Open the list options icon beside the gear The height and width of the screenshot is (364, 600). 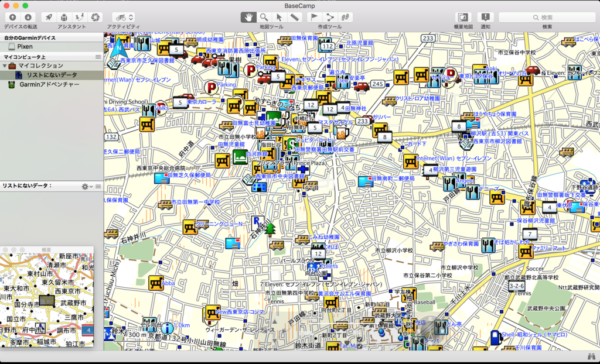98,187
